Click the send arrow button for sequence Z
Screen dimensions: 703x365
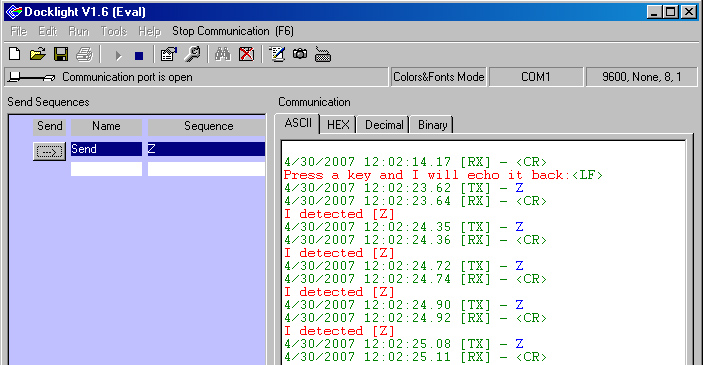click(49, 152)
